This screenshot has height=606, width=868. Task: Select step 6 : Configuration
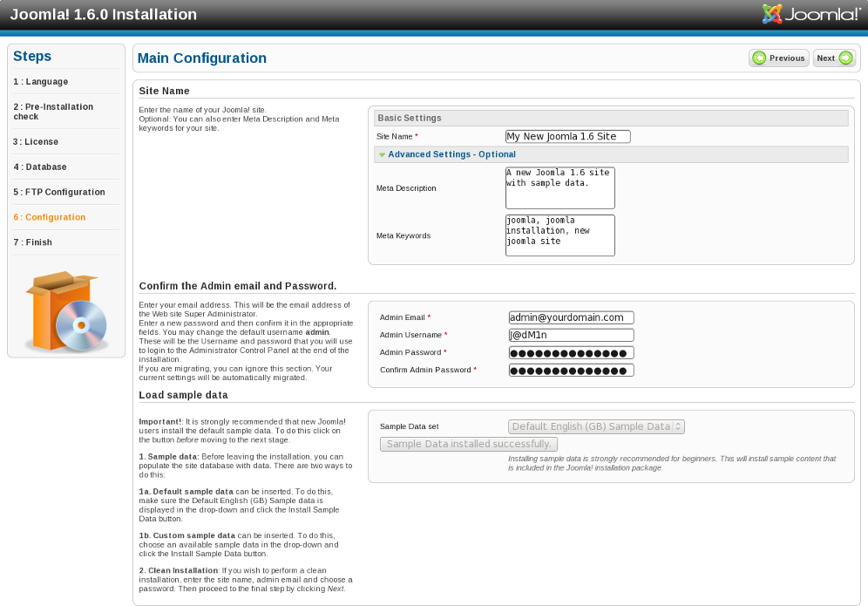click(50, 217)
